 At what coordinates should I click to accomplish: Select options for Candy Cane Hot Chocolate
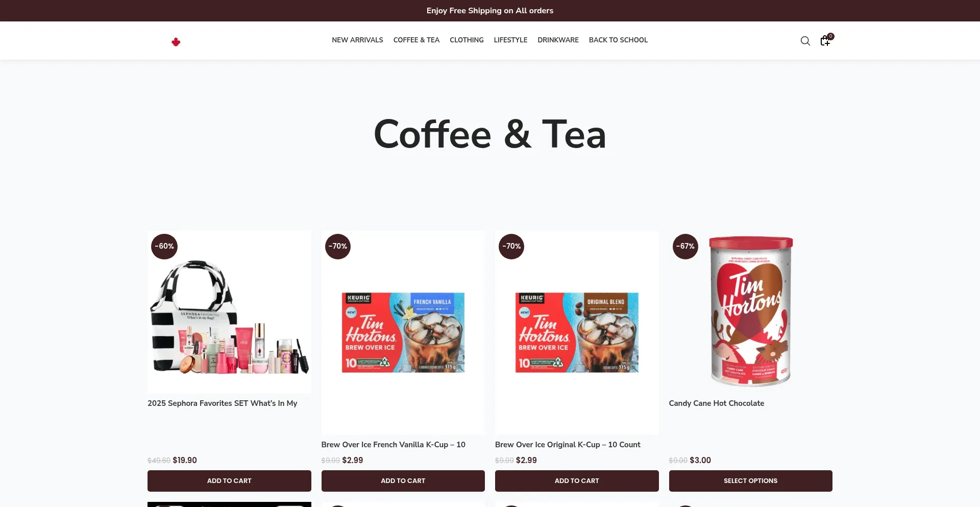pyautogui.click(x=751, y=481)
